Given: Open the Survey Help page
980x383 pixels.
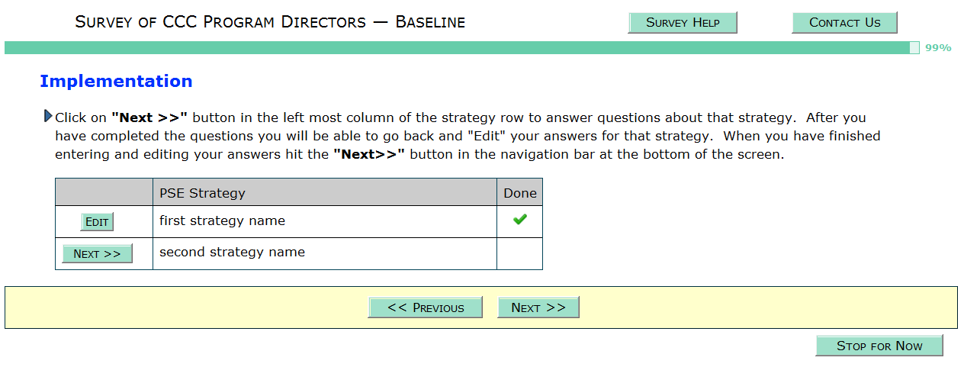Looking at the screenshot, I should (x=683, y=22).
